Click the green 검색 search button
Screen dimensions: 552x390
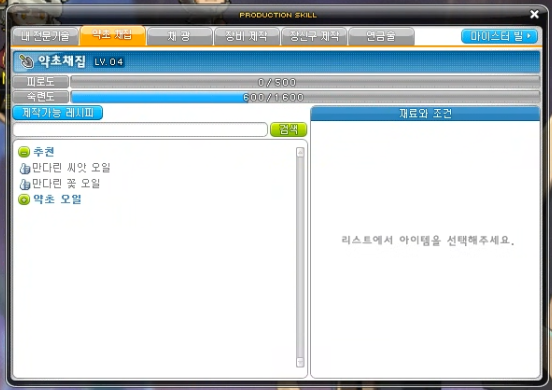[x=288, y=129]
